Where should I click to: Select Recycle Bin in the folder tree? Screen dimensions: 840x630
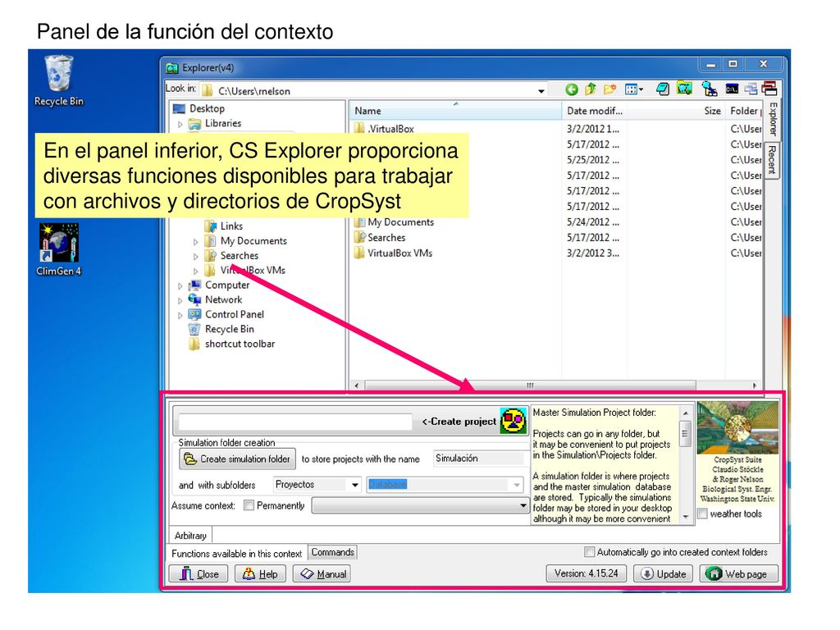pos(221,329)
